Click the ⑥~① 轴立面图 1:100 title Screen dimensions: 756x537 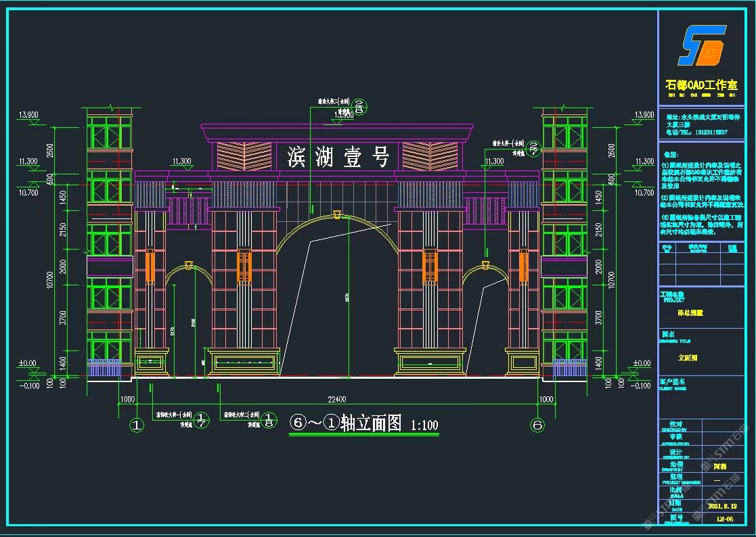coord(364,424)
